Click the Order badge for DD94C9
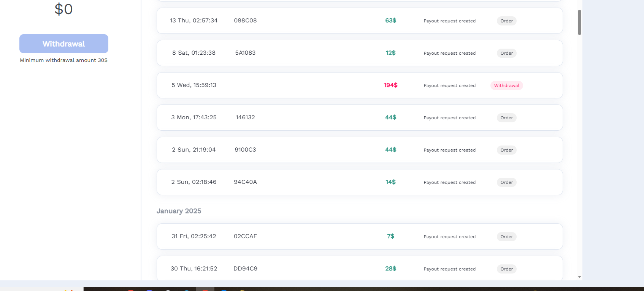The width and height of the screenshot is (644, 291). pyautogui.click(x=506, y=269)
